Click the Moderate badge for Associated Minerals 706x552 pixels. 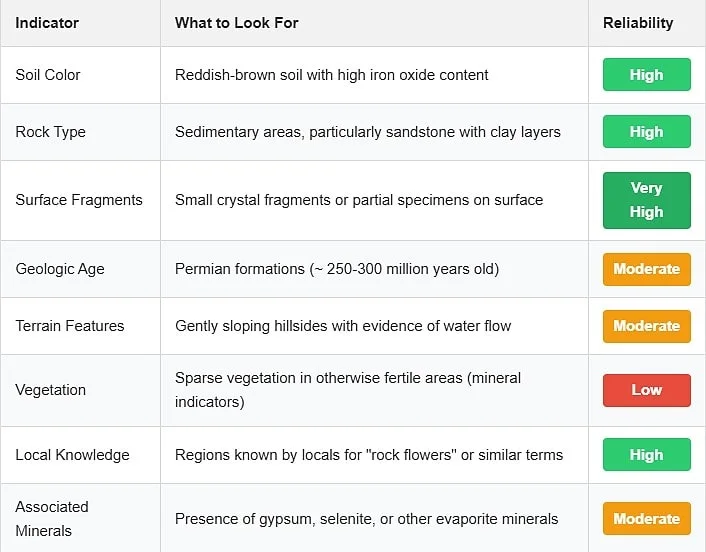coord(647,518)
